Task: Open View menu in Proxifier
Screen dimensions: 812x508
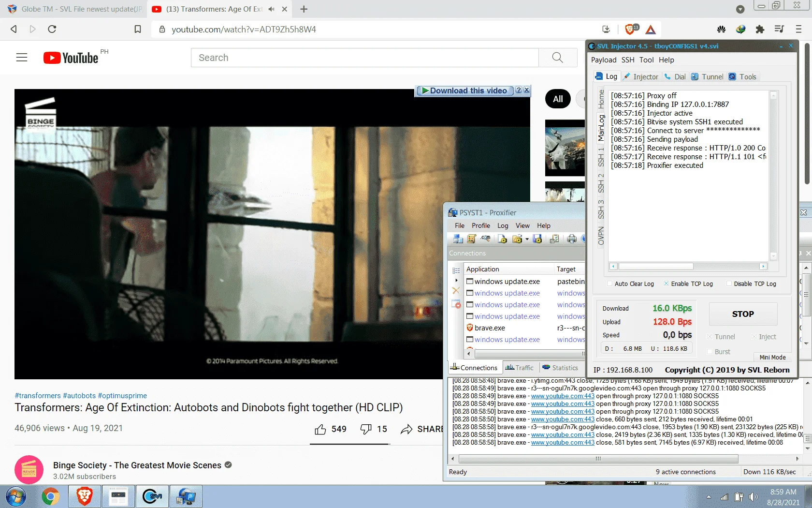Action: pyautogui.click(x=522, y=225)
